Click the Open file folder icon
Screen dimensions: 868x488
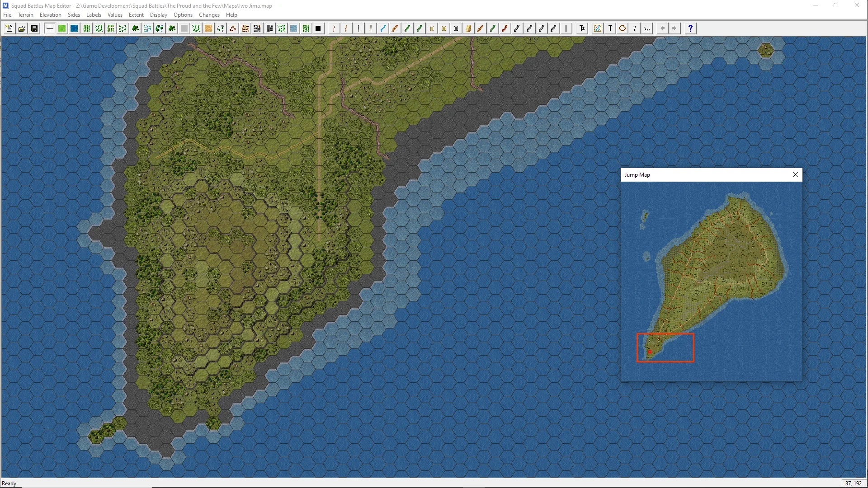(21, 28)
